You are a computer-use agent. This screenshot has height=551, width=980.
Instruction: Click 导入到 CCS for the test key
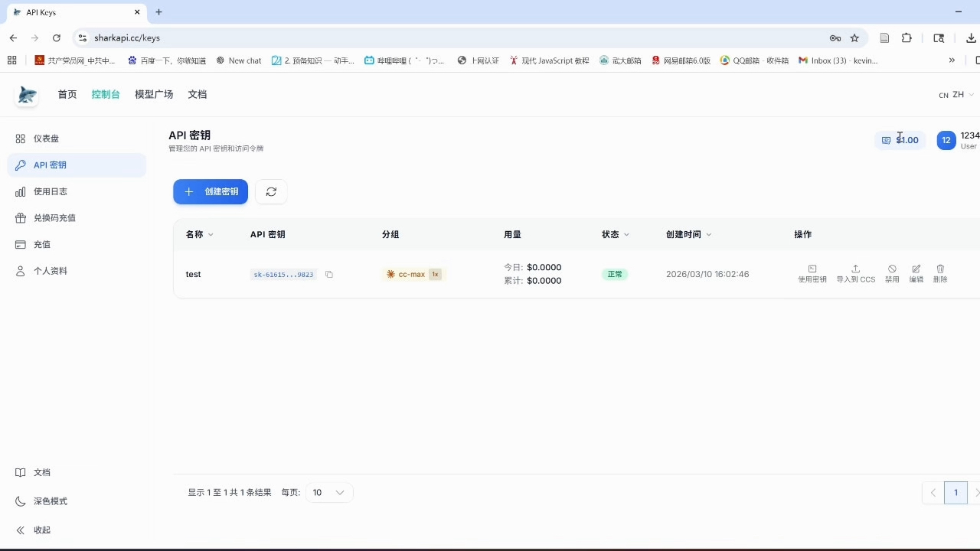click(856, 274)
